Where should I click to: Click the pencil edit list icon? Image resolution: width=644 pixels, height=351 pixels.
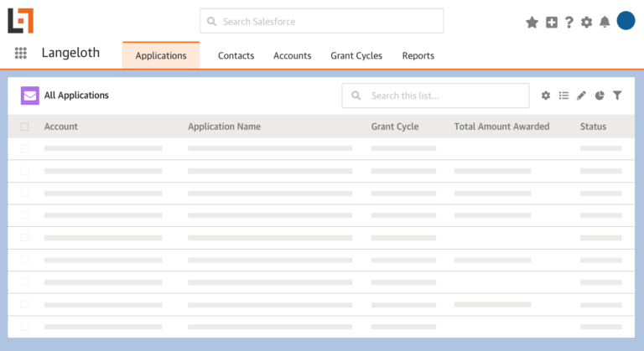[581, 95]
